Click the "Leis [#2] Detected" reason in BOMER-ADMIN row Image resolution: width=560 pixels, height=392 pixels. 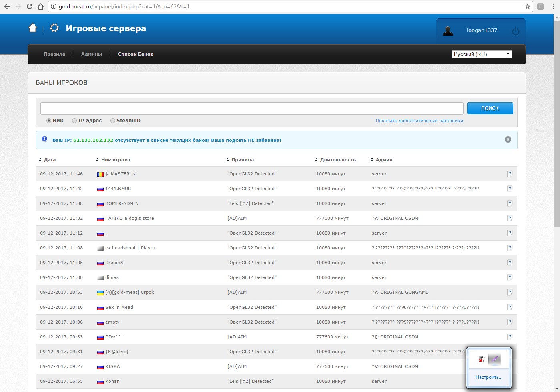click(251, 203)
